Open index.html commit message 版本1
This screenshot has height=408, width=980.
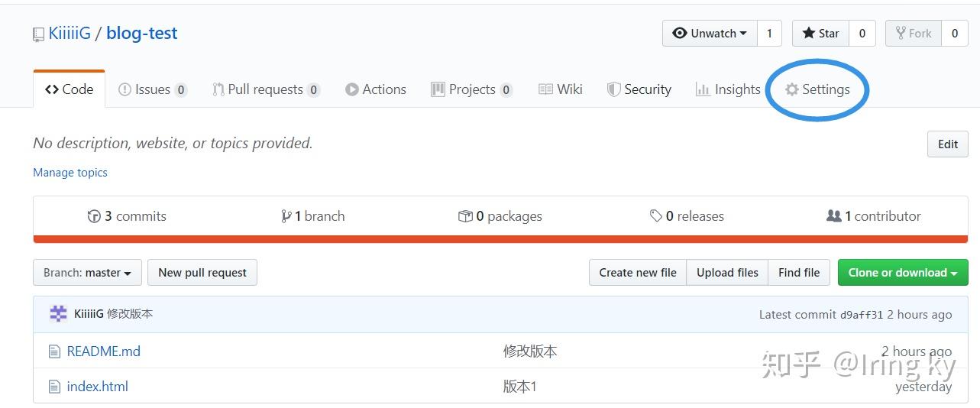tap(519, 387)
